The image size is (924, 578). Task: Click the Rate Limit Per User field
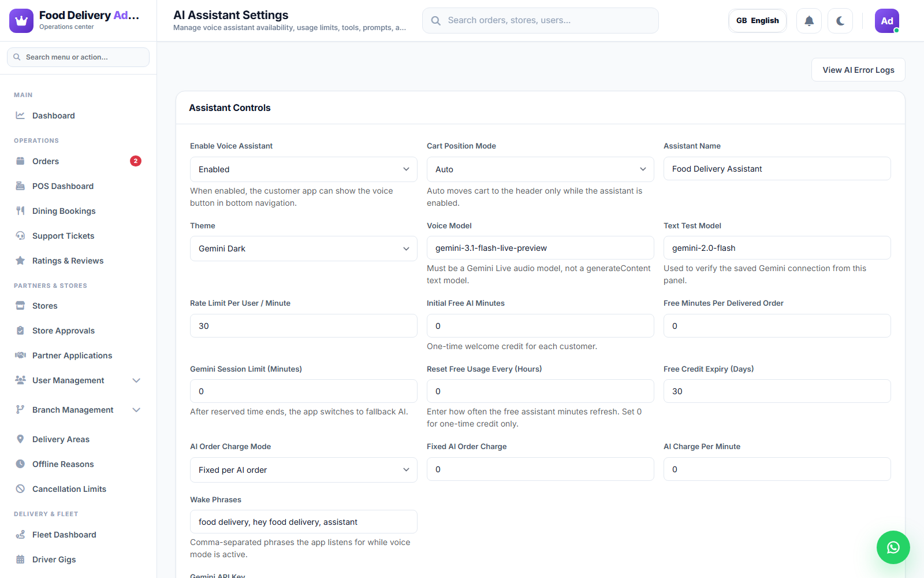coord(304,326)
